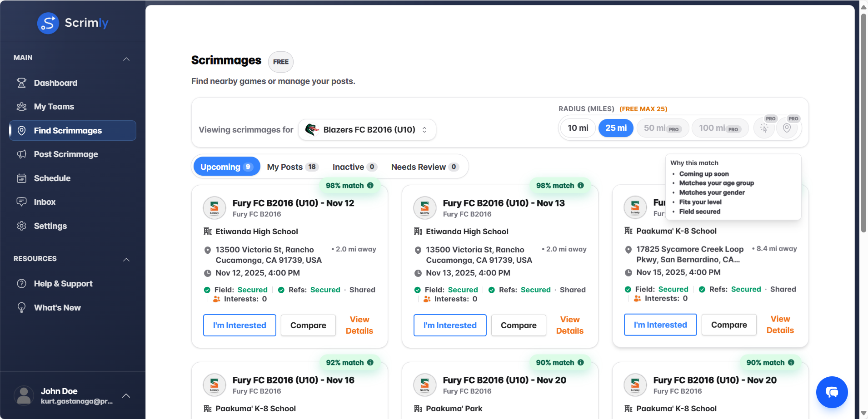Collapse the RESOURCES sidebar section
The width and height of the screenshot is (868, 419).
tap(126, 260)
